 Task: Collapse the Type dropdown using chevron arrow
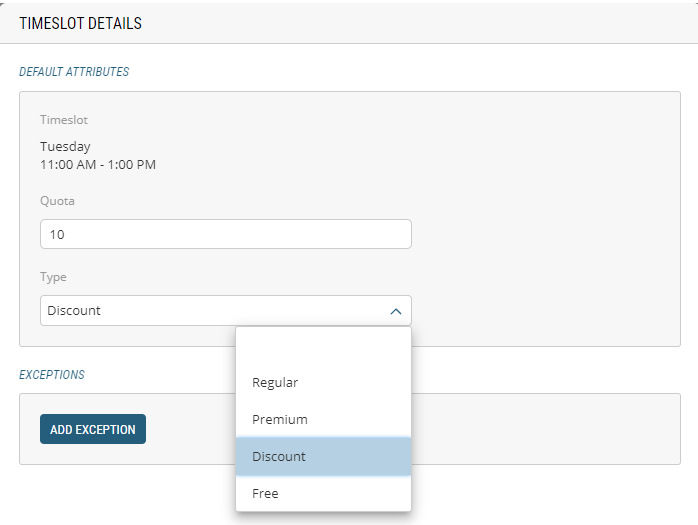click(395, 311)
